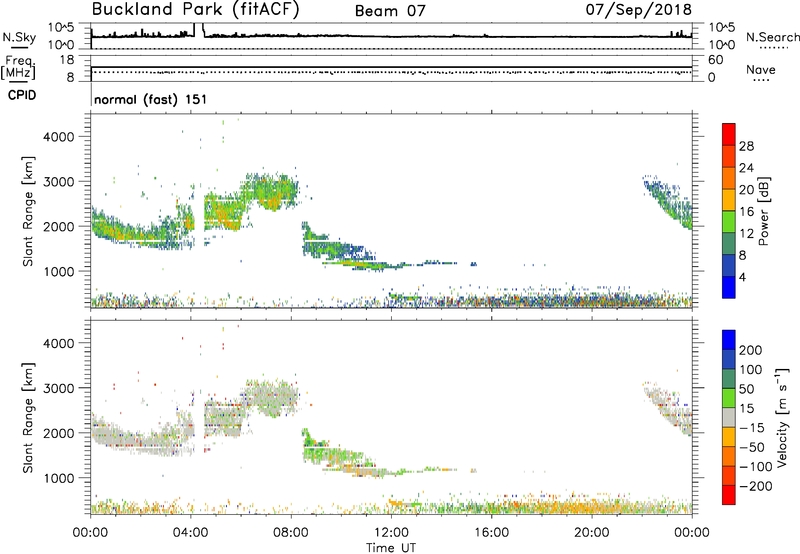The image size is (800, 554).
Task: Pick the red top segment of power colorbar
Action: (x=729, y=134)
